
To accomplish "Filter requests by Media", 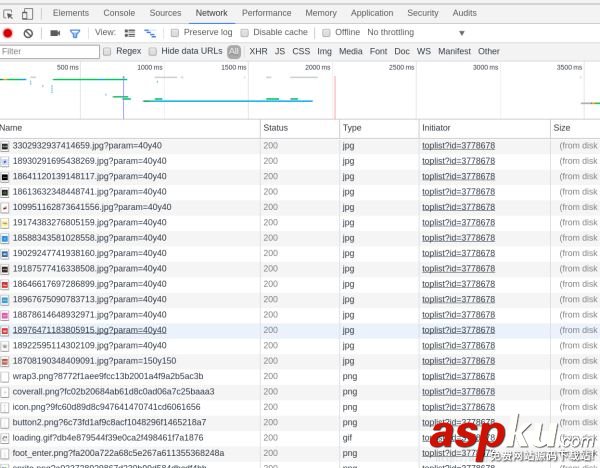I will click(x=351, y=51).
